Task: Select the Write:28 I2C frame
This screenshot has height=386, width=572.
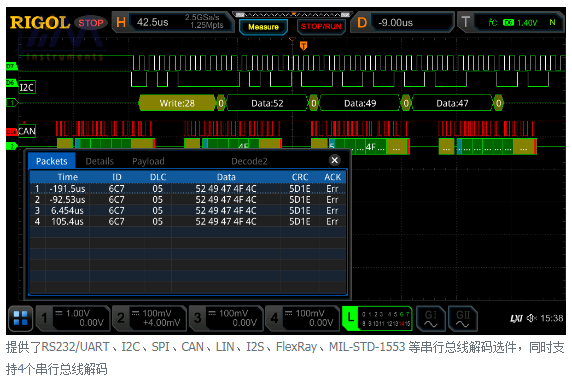Action: (x=177, y=103)
